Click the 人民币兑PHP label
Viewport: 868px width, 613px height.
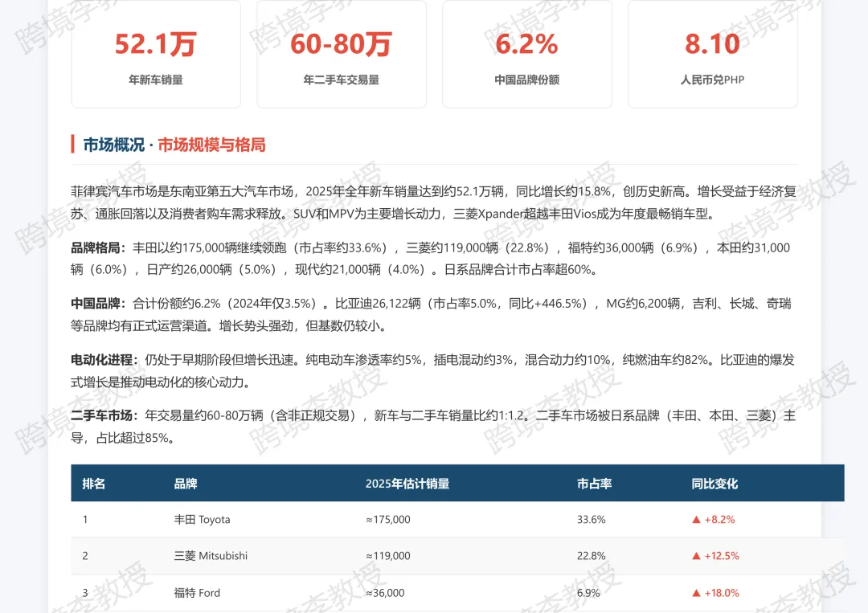tap(712, 80)
